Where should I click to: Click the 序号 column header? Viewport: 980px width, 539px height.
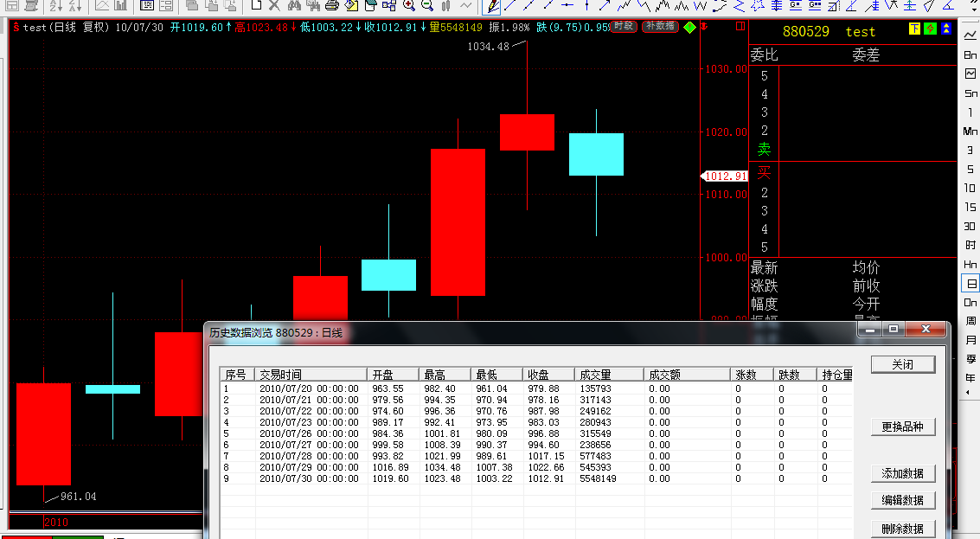(238, 375)
